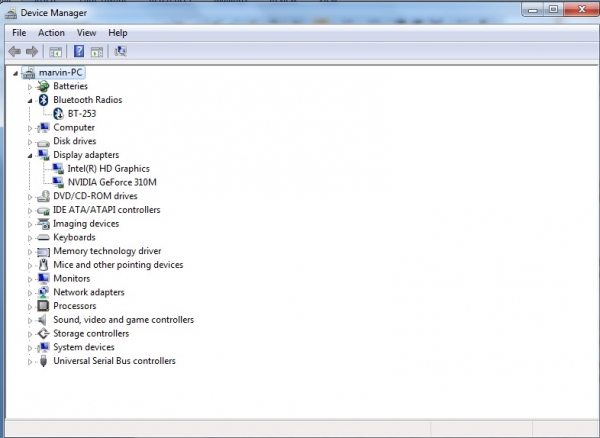Viewport: 600px width, 438px height.
Task: Collapse the Display adapters category
Action: (31, 155)
